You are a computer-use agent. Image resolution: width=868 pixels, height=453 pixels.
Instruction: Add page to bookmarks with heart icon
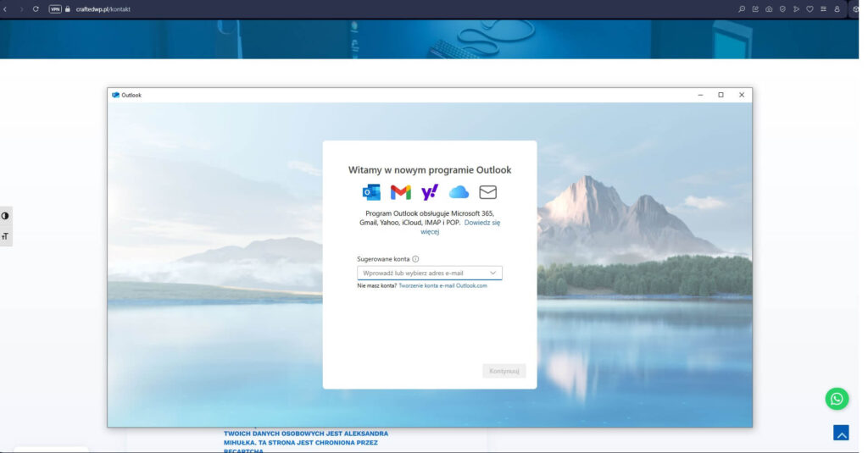tap(810, 8)
